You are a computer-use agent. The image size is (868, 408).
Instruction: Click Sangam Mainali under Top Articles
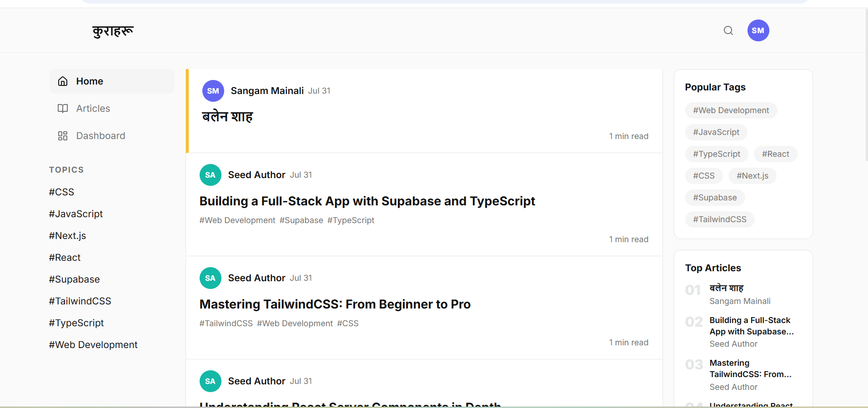click(x=740, y=301)
